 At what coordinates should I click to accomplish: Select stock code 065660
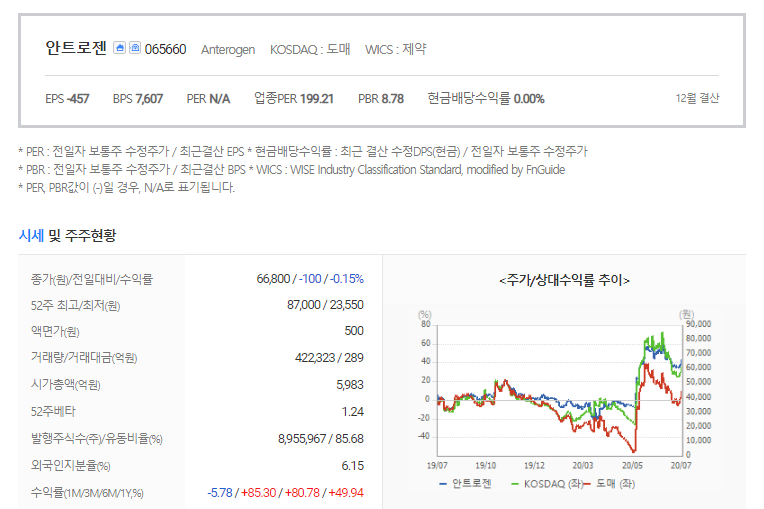point(165,49)
